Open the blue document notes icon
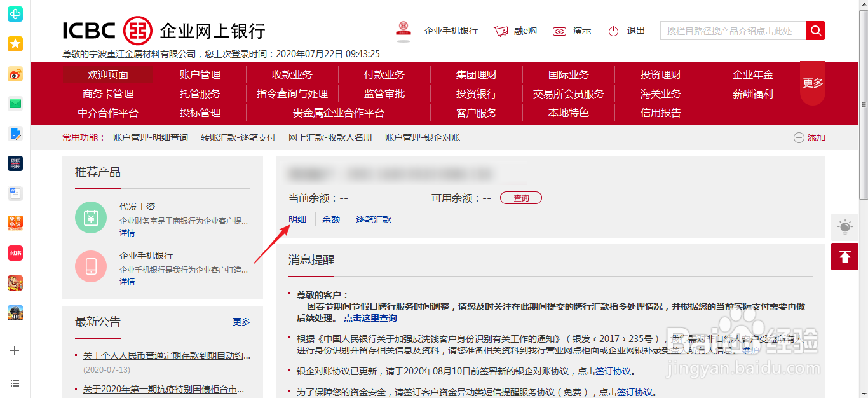Screen dimensions: 868x398 tap(15, 134)
